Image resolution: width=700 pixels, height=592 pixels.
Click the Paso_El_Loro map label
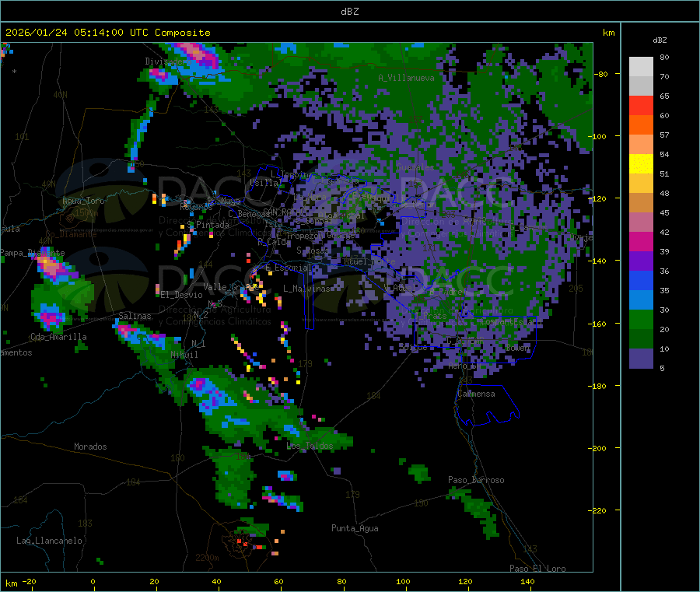537,569
